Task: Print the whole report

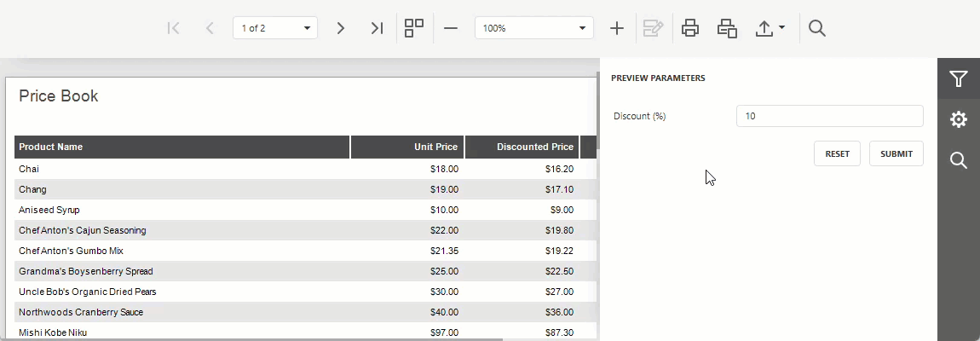Action: [690, 28]
